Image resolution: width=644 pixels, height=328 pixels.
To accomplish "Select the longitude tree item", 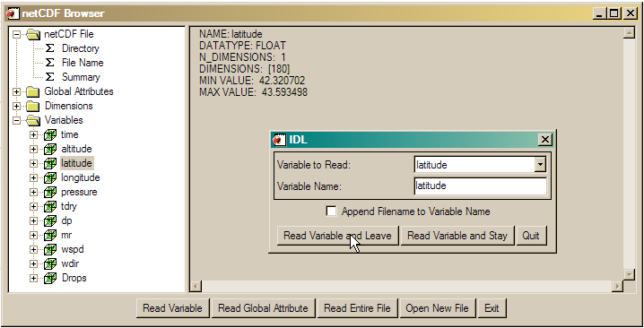I will [81, 177].
